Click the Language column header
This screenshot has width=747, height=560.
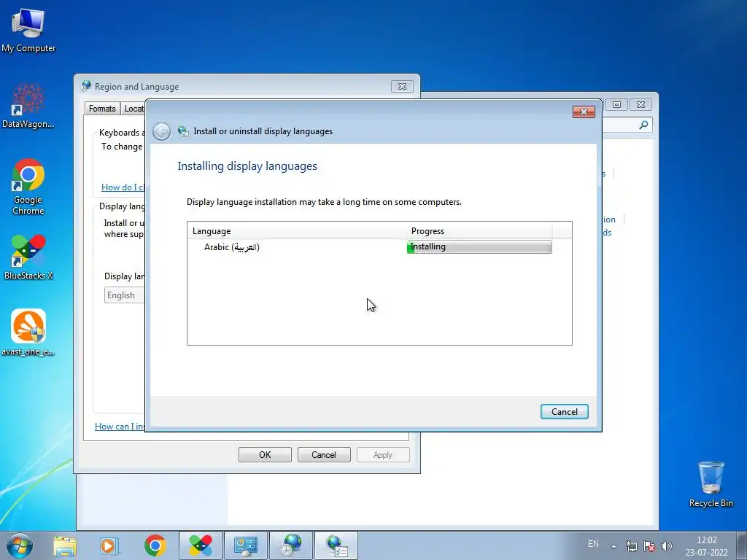tap(297, 231)
